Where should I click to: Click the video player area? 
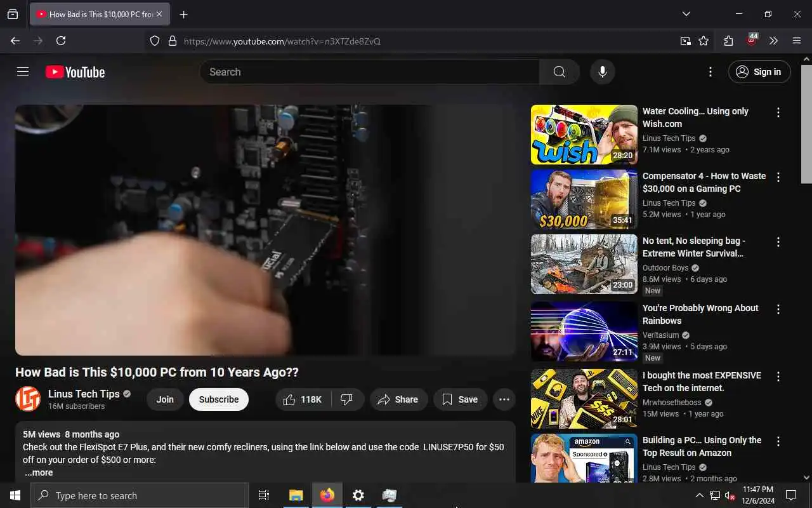pyautogui.click(x=265, y=230)
